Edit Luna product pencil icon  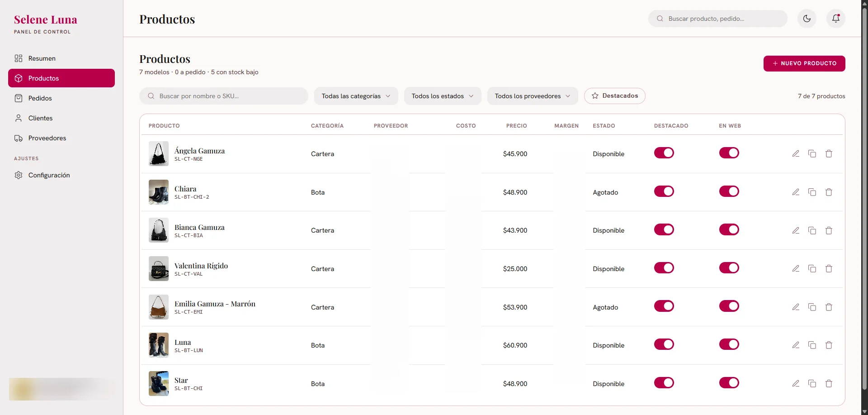tap(796, 345)
